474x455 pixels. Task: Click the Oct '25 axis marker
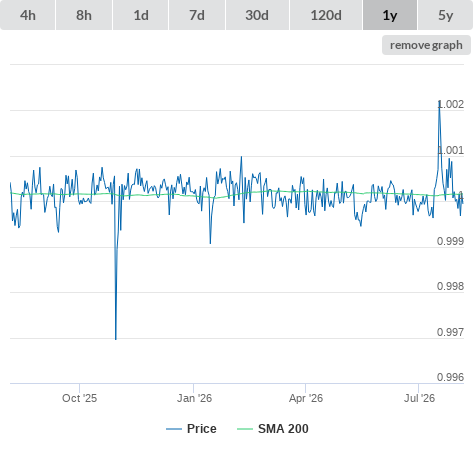pyautogui.click(x=79, y=398)
